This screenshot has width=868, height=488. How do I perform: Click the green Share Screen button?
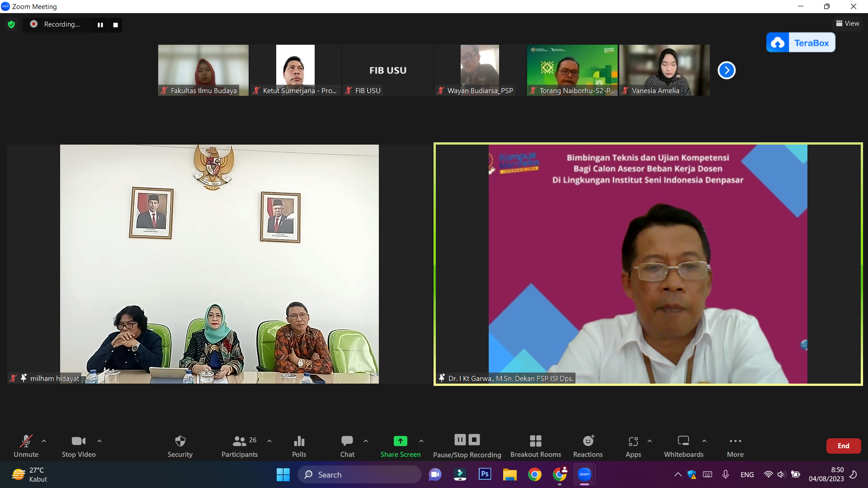(x=401, y=446)
